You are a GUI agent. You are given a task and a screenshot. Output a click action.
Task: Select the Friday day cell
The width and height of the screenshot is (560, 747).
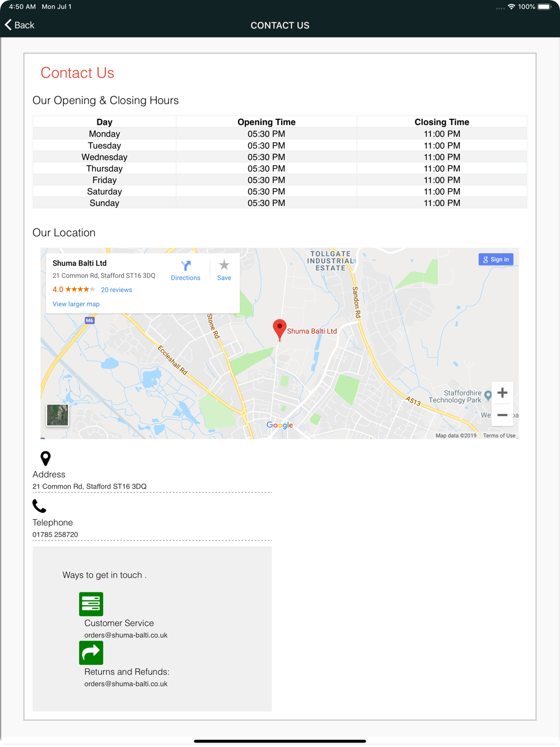pos(105,180)
